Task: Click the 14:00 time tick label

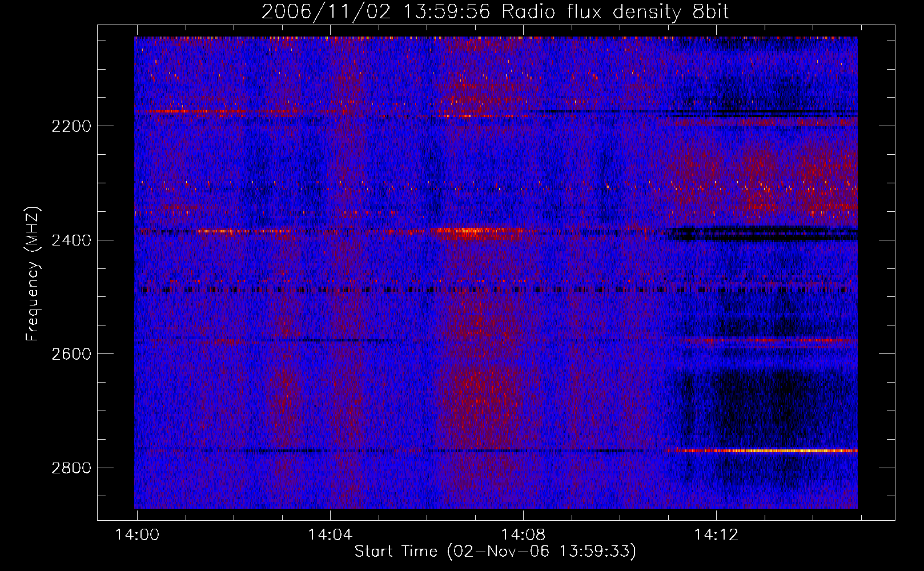Action: [137, 535]
